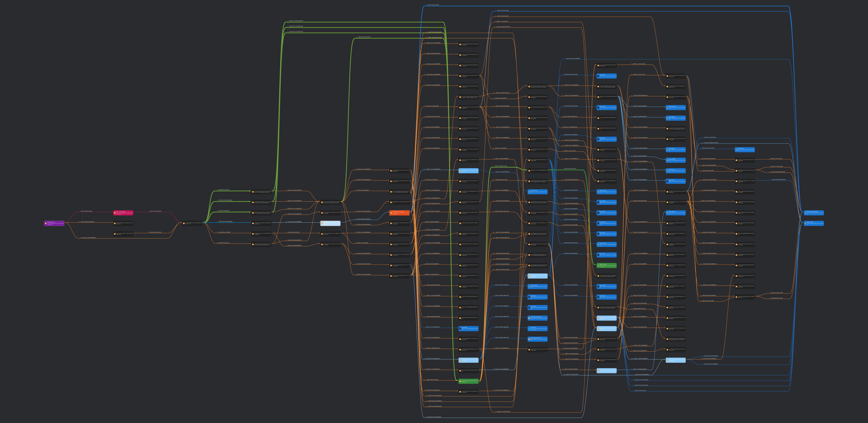Click Binance logo on Binance (1YILaJ) node

pos(737,150)
